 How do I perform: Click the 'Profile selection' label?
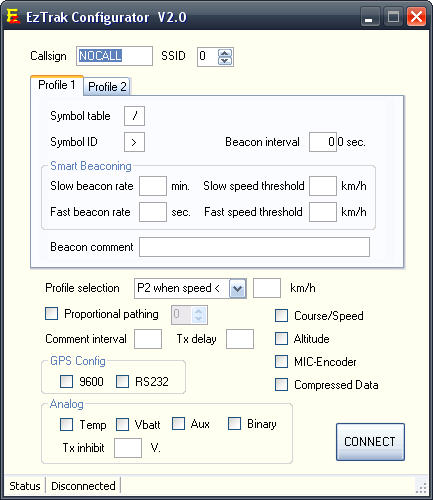click(82, 288)
